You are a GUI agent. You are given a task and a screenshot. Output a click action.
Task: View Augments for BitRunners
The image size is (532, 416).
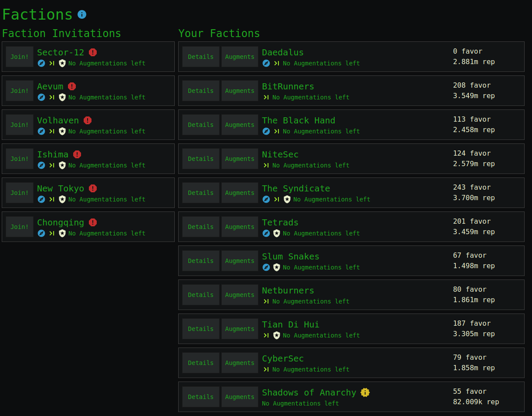(x=240, y=91)
